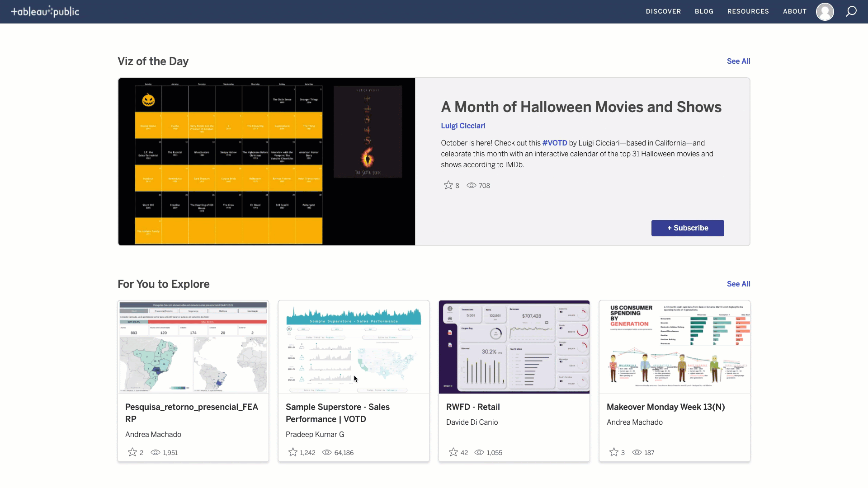Click the eye icon showing 187 views
The image size is (868, 488).
637,452
